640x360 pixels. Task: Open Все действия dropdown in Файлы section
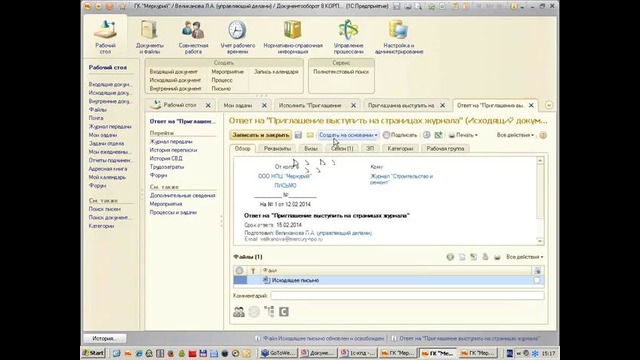click(x=524, y=257)
